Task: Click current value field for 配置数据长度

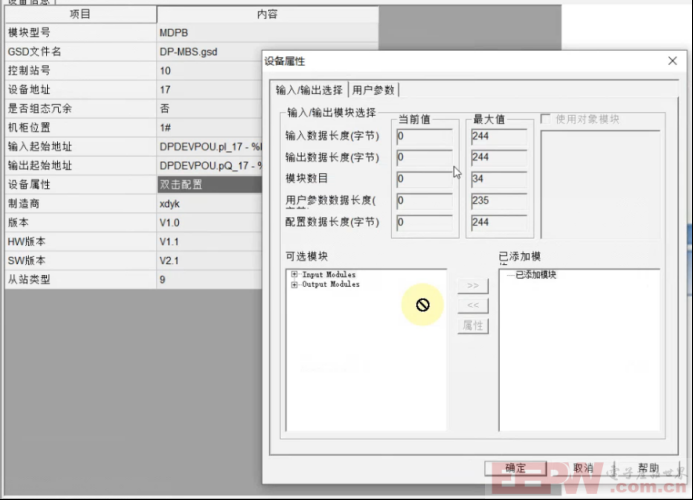Action: [424, 223]
